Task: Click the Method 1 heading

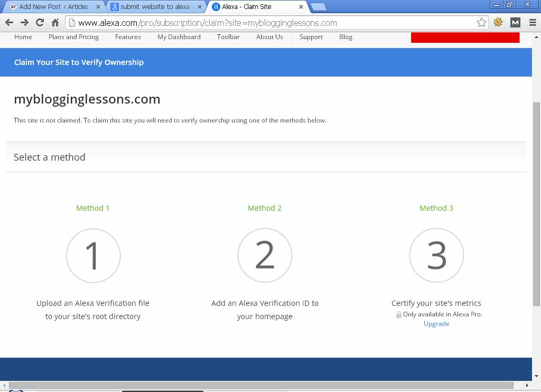Action: (93, 208)
